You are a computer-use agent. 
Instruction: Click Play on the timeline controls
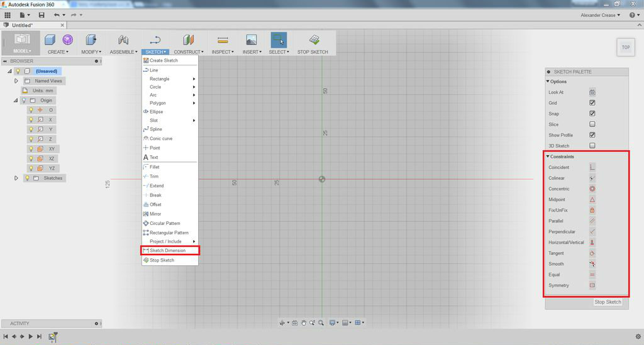(x=30, y=336)
